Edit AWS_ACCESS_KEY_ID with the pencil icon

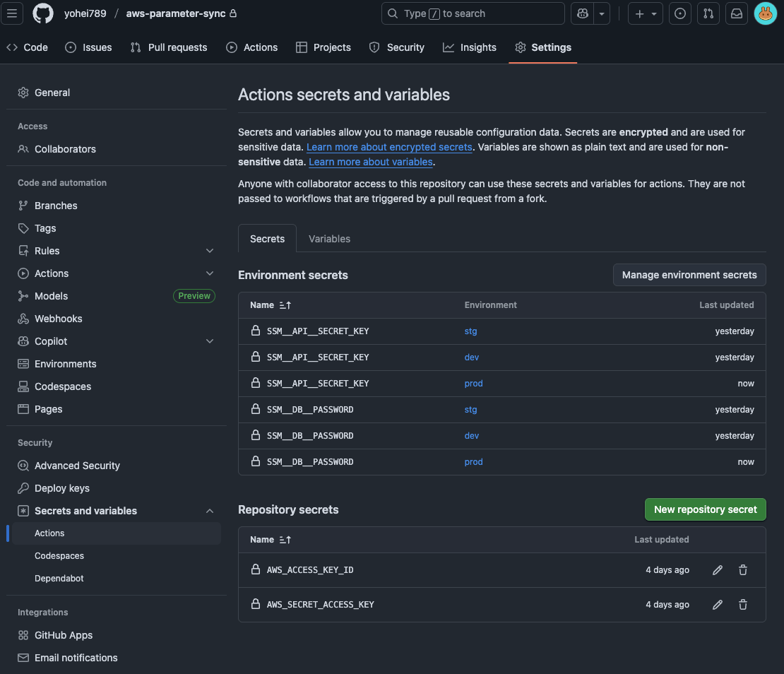(x=717, y=569)
